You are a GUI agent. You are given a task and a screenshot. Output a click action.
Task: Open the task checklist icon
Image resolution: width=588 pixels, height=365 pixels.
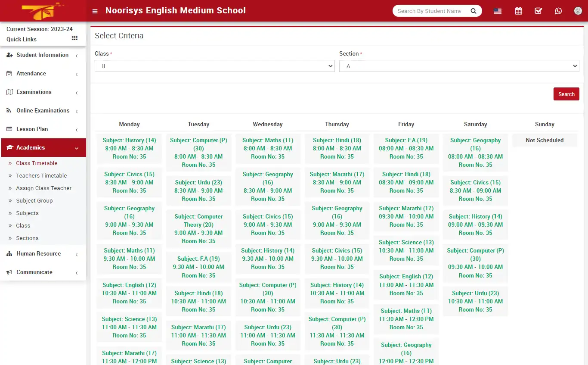point(538,10)
